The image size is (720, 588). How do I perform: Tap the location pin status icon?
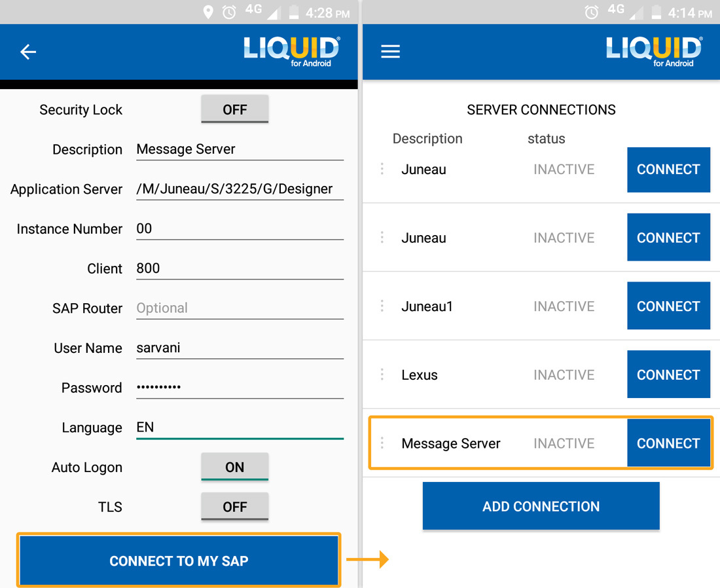[x=208, y=12]
